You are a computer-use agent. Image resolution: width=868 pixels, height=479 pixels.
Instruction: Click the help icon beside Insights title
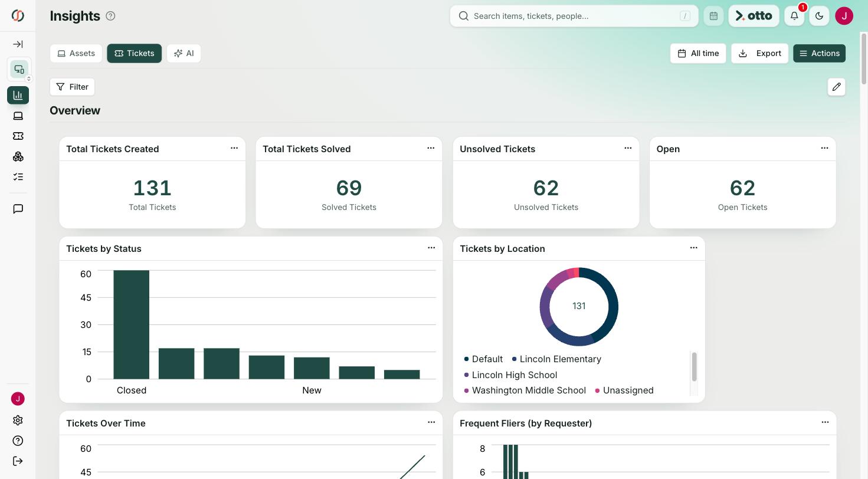[x=110, y=16]
